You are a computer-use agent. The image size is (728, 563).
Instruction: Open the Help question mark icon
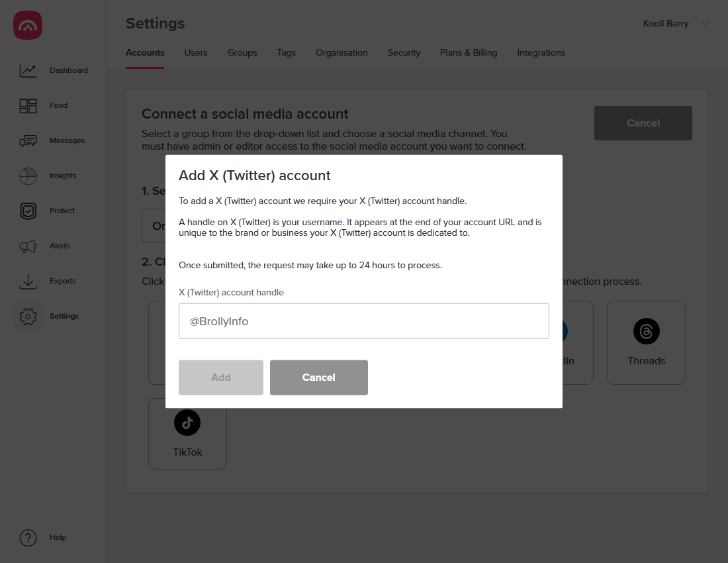28,537
